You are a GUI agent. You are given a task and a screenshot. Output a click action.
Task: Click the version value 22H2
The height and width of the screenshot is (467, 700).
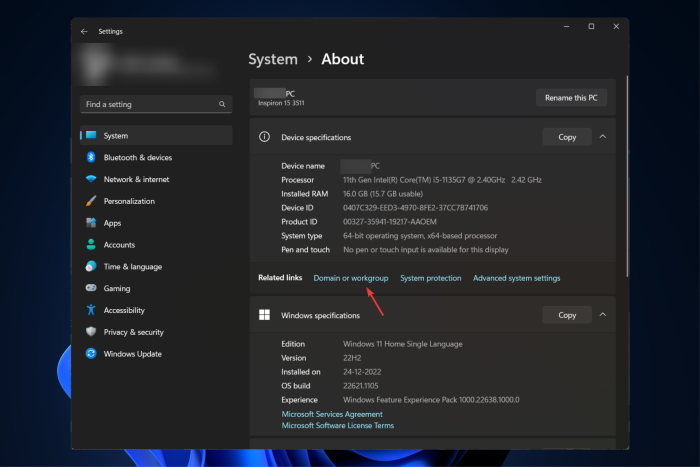pyautogui.click(x=352, y=358)
